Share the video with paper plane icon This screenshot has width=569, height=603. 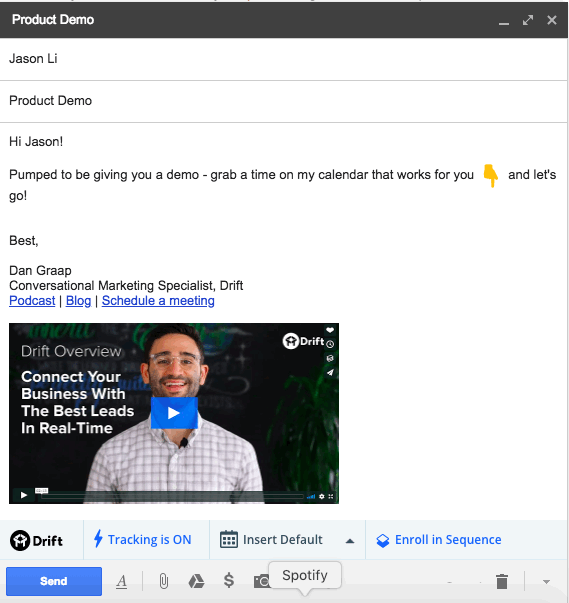330,372
